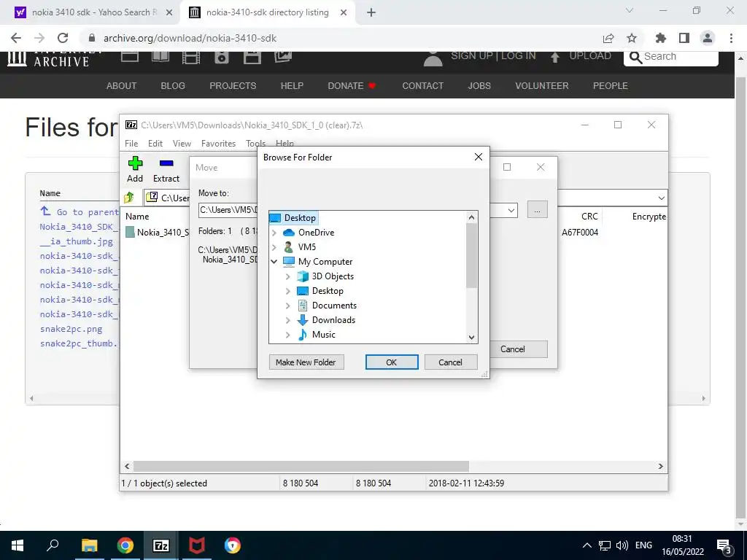Expand the VM5 tree node
This screenshot has width=747, height=560.
(274, 247)
